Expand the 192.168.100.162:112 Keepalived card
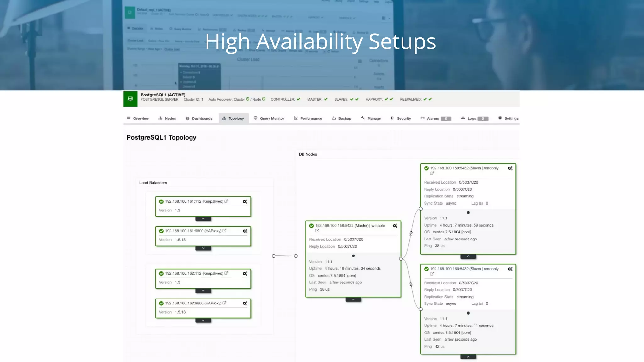 tap(203, 291)
